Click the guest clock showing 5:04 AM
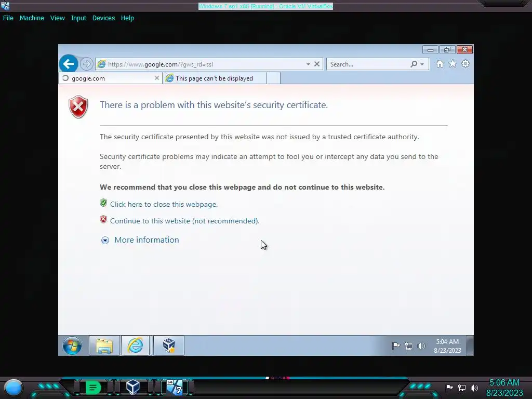This screenshot has height=399, width=532. coord(447,345)
